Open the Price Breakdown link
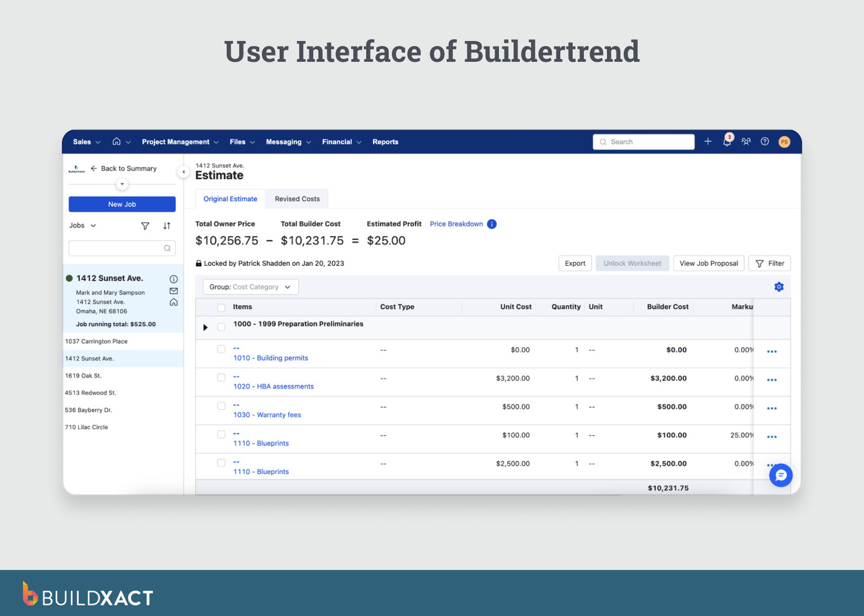 456,224
